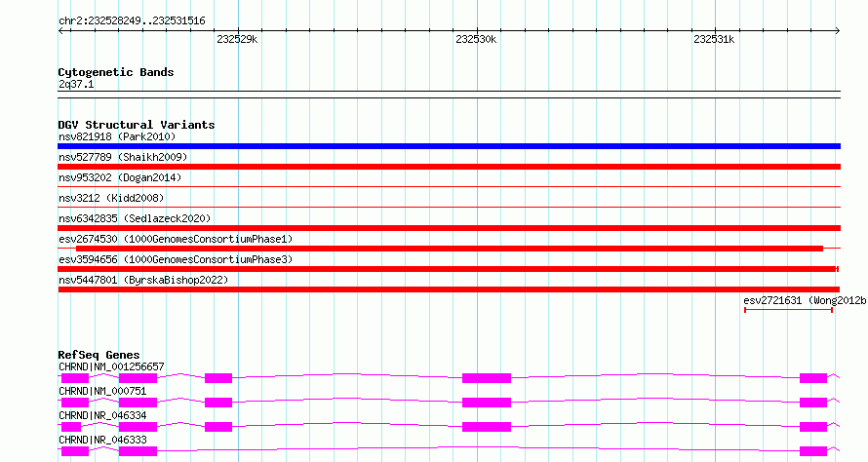Click the esv2721631 (Wong2012b) label
The height and width of the screenshot is (462, 868).
[805, 300]
